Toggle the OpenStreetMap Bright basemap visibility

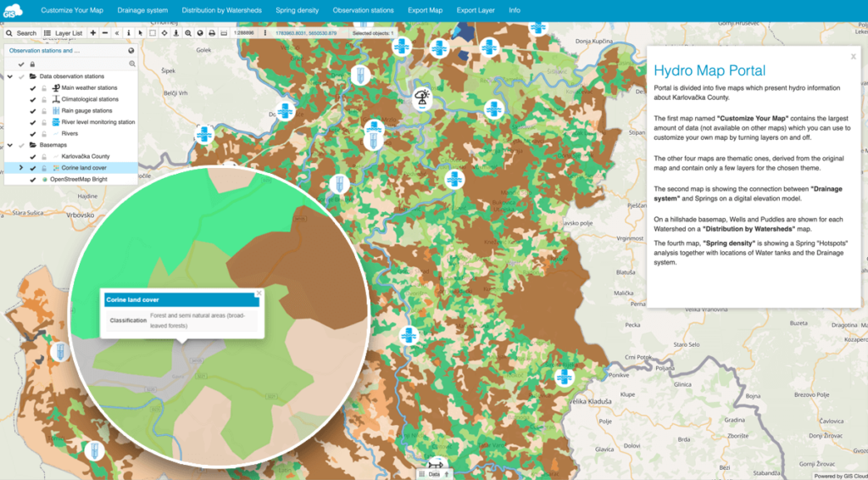point(33,180)
